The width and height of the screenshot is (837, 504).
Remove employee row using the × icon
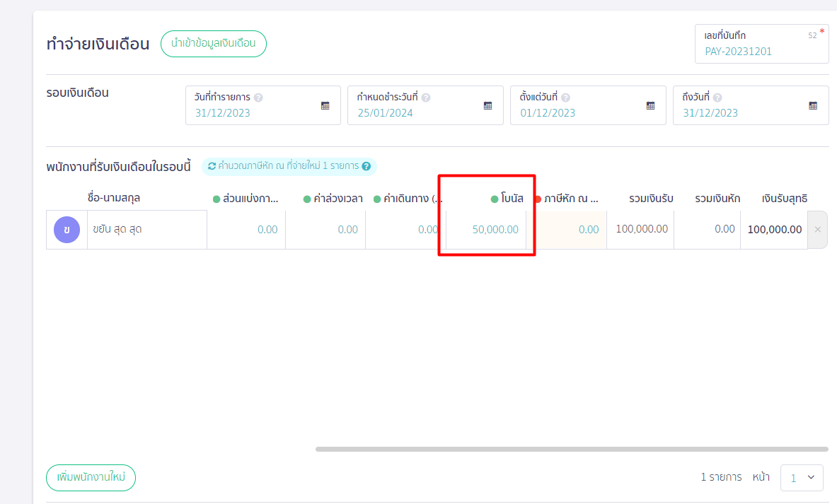tap(817, 229)
